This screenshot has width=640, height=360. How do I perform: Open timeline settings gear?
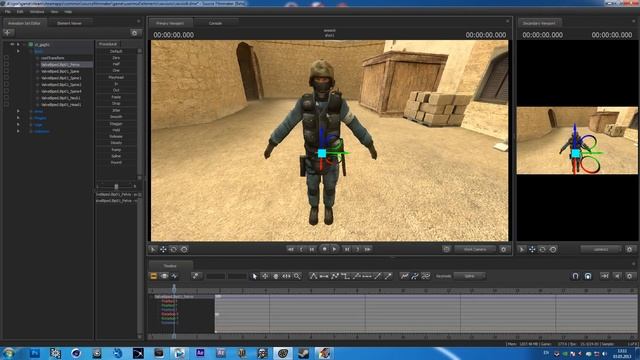point(629,276)
